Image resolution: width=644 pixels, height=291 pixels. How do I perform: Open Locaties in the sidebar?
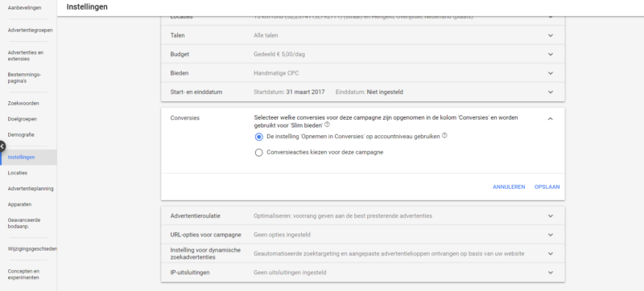pos(17,173)
